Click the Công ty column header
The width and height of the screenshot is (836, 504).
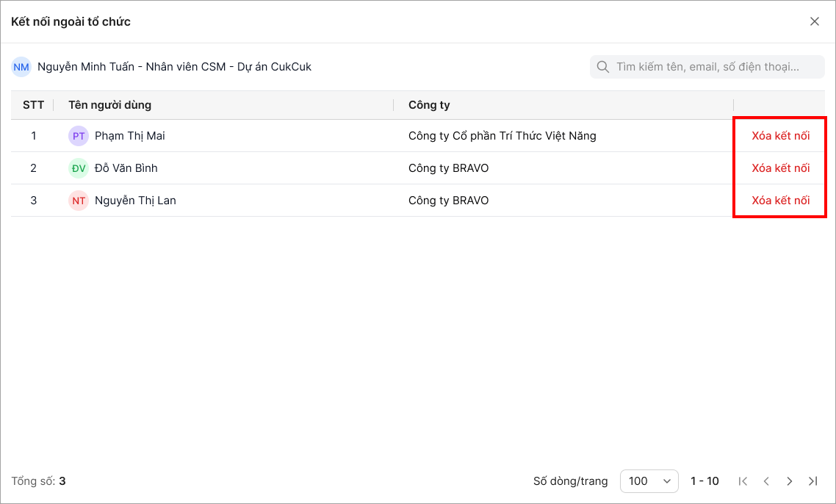tap(429, 105)
